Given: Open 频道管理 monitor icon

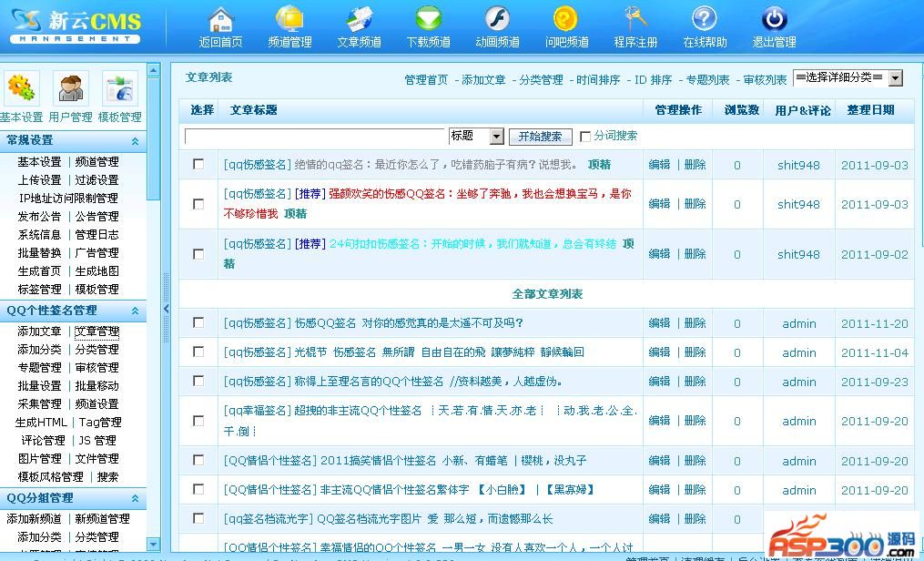Looking at the screenshot, I should pyautogui.click(x=289, y=19).
